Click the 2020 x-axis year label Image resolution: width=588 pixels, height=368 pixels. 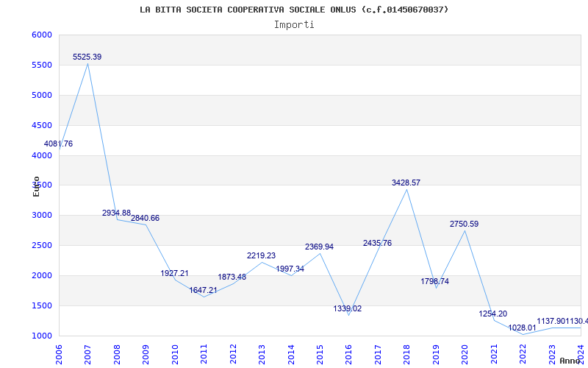pyautogui.click(x=465, y=355)
